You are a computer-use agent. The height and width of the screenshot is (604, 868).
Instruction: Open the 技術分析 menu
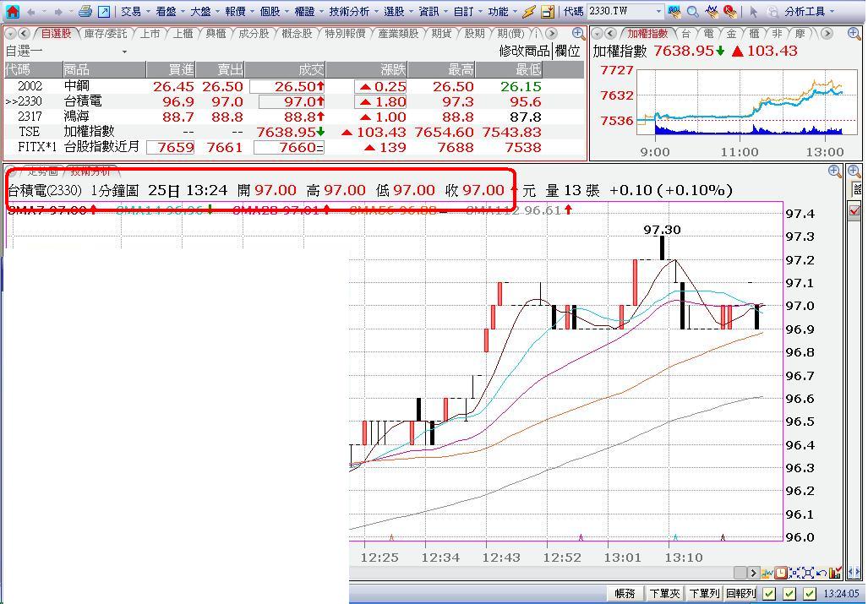349,11
